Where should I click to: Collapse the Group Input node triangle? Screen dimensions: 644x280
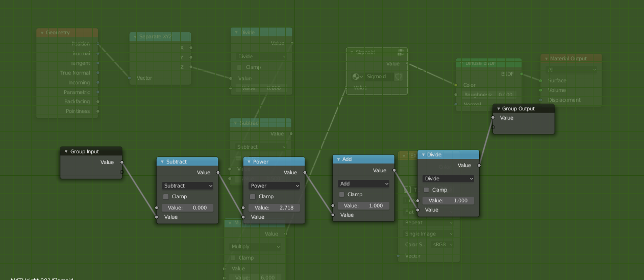66,152
